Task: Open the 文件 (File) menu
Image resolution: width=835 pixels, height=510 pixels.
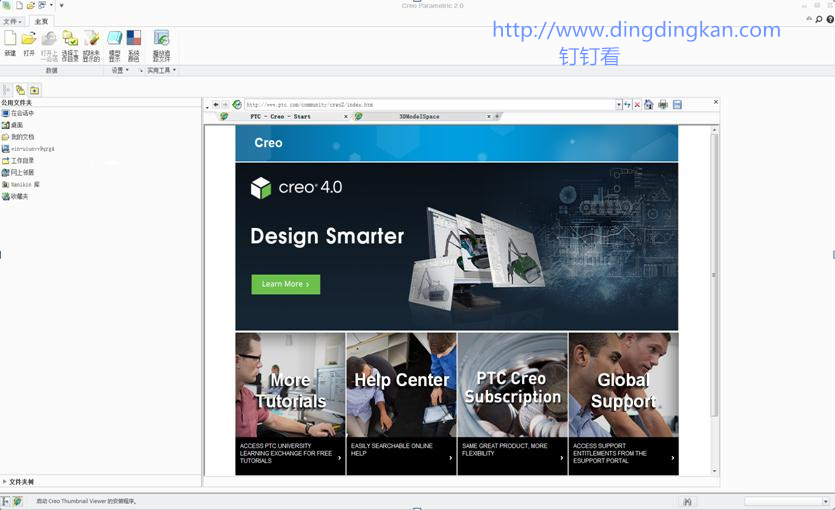Action: (12, 21)
